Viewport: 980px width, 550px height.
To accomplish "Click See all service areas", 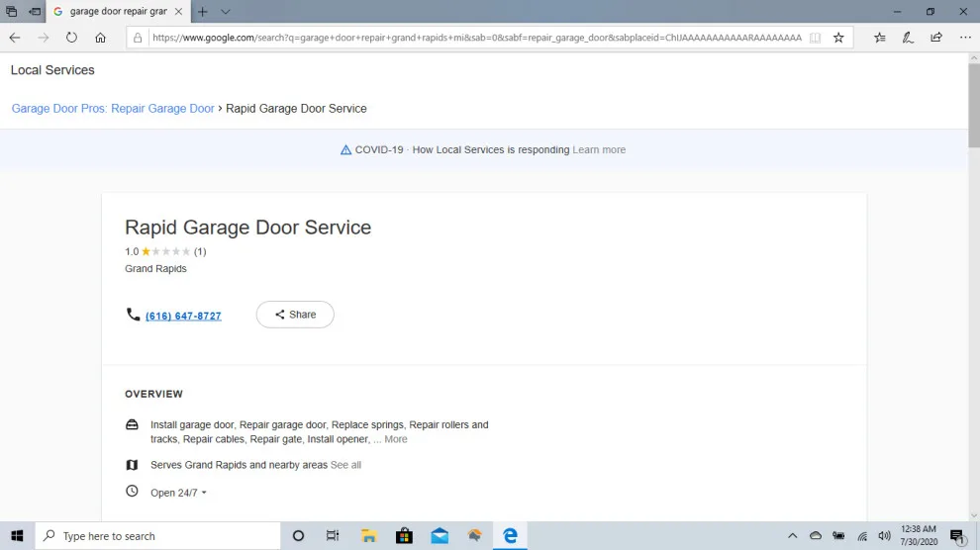I will coord(345,465).
